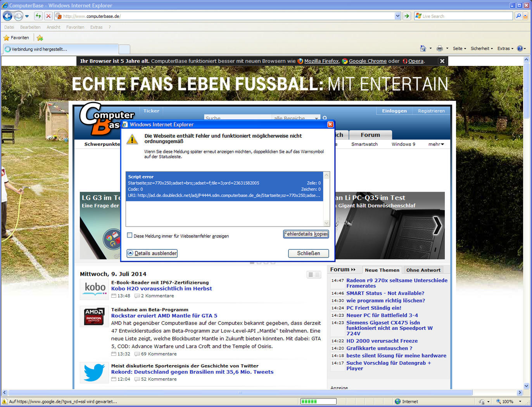Open the Favoriten center star button

point(16,38)
